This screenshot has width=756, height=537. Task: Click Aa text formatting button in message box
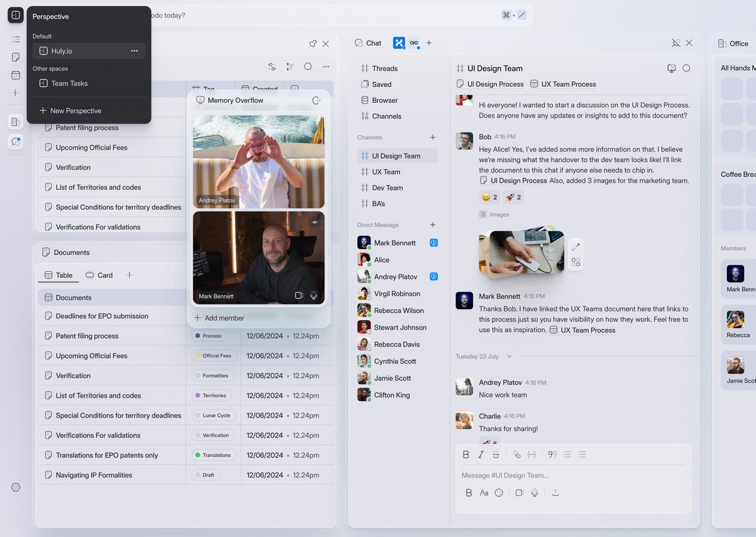[x=484, y=493]
